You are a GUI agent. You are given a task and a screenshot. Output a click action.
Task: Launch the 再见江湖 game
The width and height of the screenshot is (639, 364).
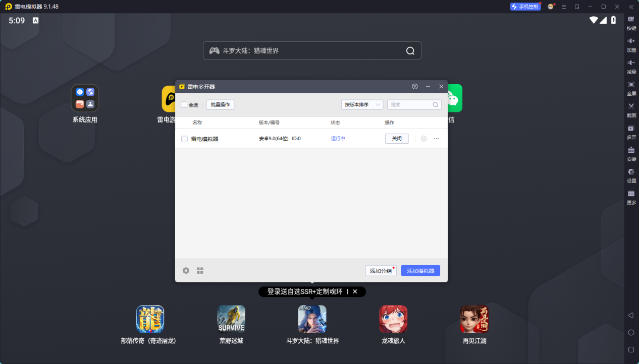(474, 319)
